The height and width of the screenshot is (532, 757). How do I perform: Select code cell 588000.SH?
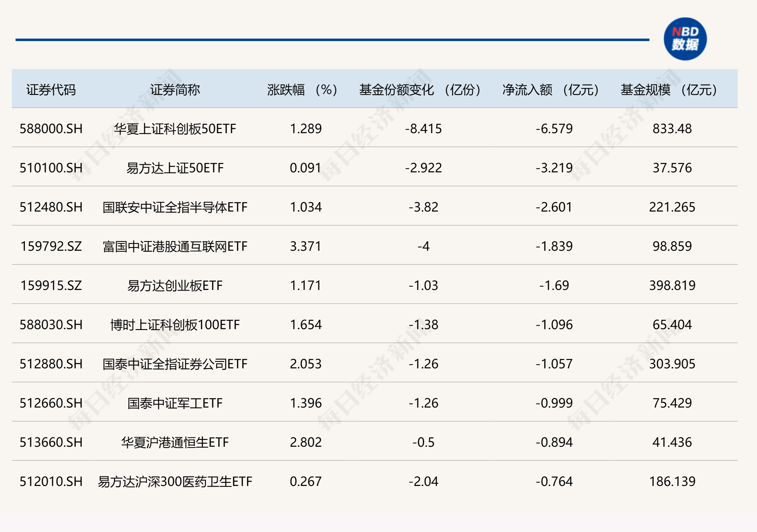pyautogui.click(x=51, y=128)
